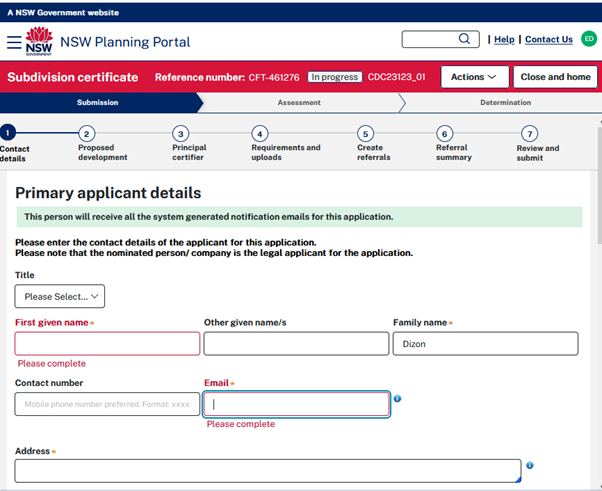This screenshot has width=602, height=491.
Task: Go to step 3 Principal certifier
Action: (180, 133)
